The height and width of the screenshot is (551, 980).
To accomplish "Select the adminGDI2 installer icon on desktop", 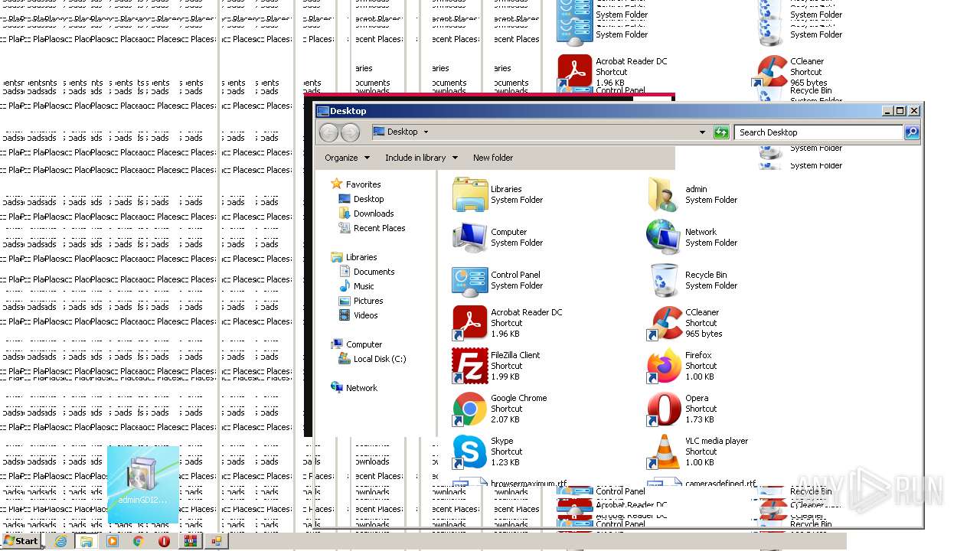I will (x=143, y=484).
